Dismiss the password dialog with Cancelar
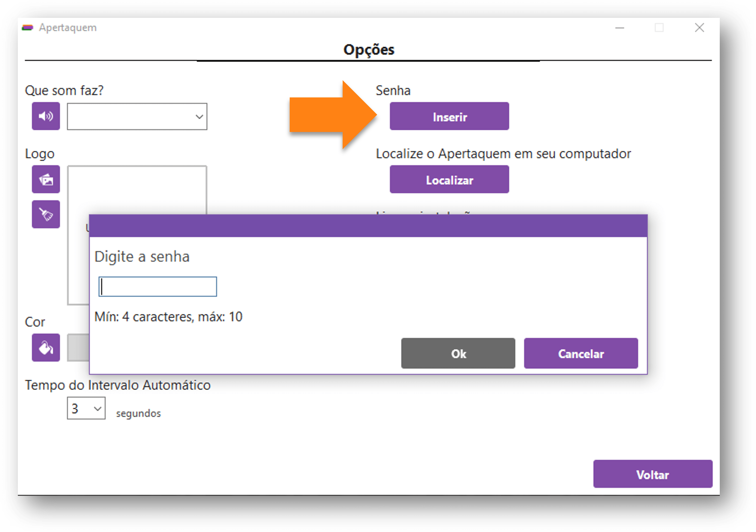The width and height of the screenshot is (756, 532). (x=581, y=353)
